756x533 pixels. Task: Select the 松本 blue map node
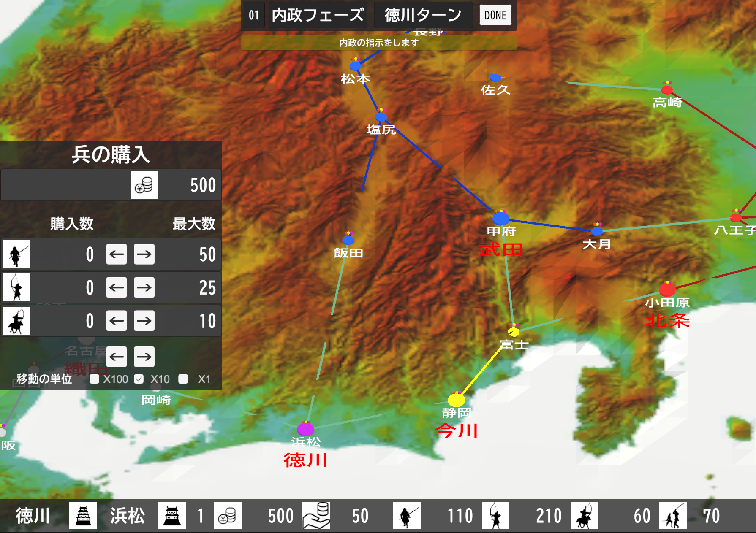[x=355, y=66]
